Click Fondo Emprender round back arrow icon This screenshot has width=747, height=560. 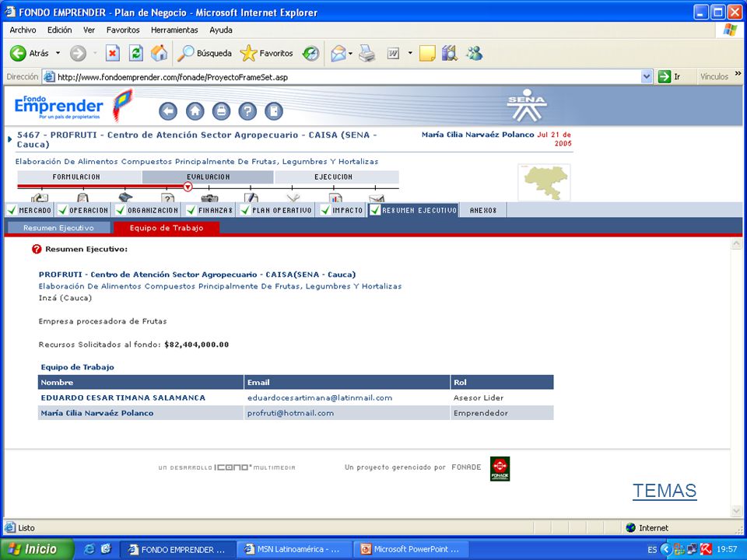[x=168, y=111]
